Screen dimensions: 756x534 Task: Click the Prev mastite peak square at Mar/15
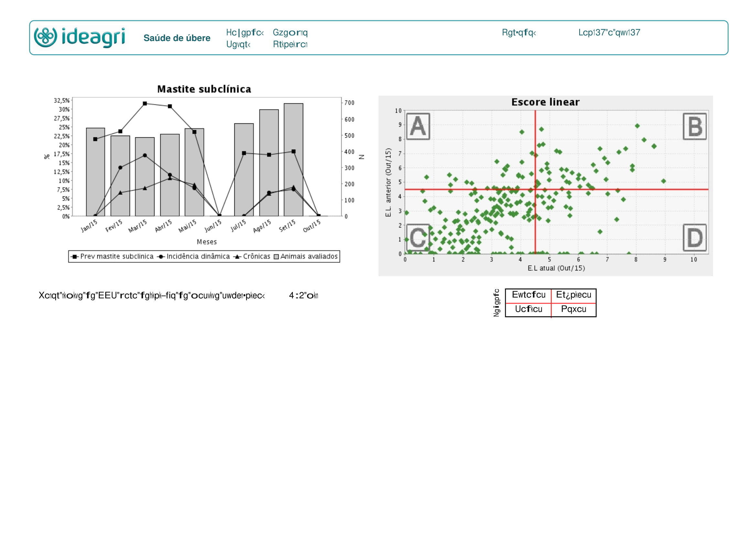(x=145, y=104)
